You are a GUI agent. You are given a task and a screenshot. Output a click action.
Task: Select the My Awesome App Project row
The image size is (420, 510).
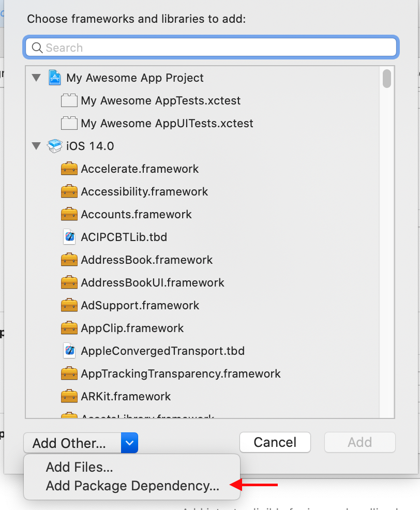point(202,78)
